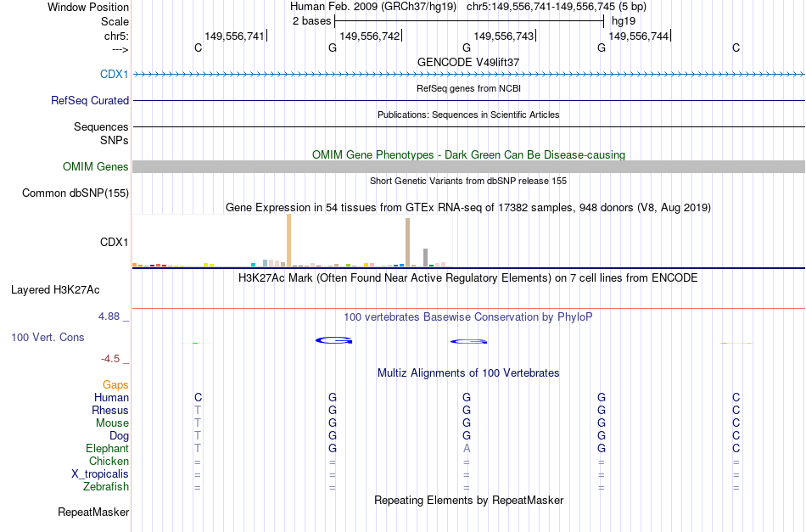Select the Elephant species label
Image resolution: width=806 pixels, height=532 pixels.
click(107, 448)
